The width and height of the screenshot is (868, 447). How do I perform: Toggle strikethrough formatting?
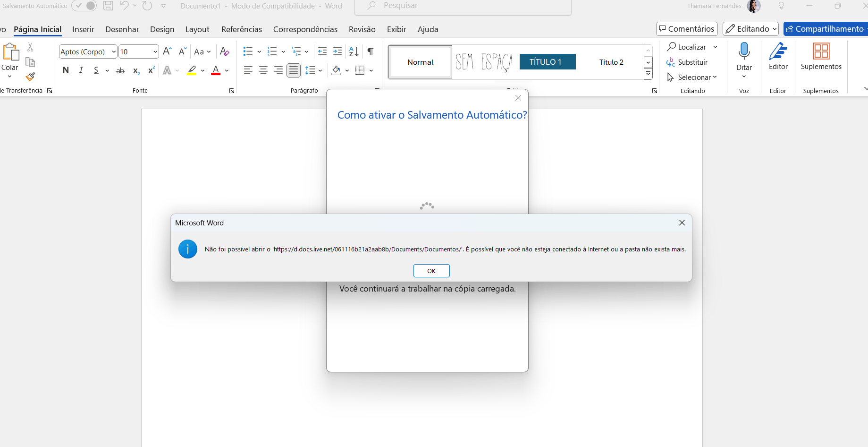click(x=120, y=70)
